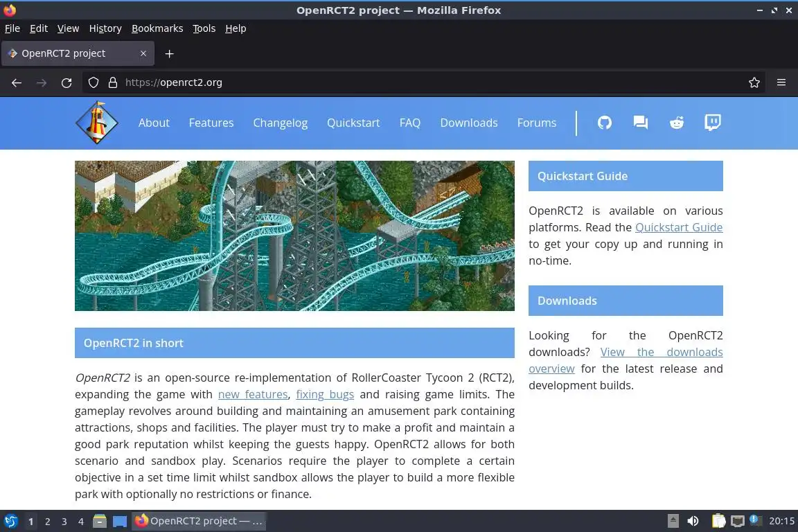The height and width of the screenshot is (532, 798).
Task: Click the clipboard tray icon
Action: [718, 521]
